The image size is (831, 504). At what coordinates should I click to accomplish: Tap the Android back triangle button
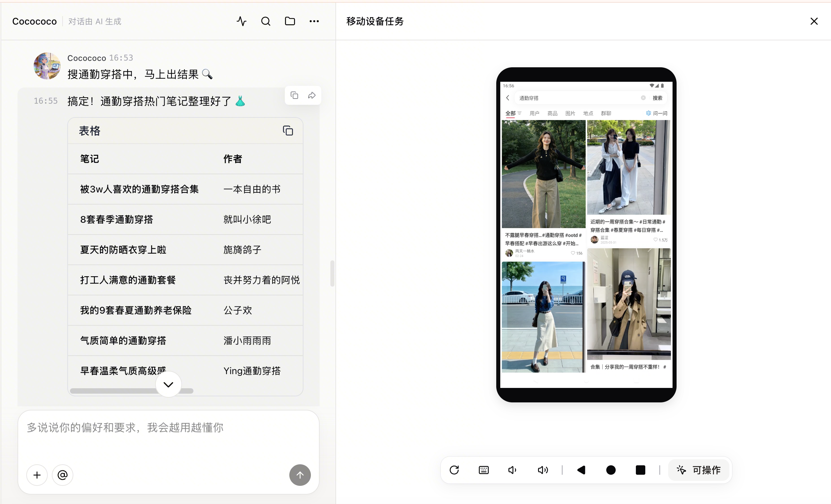tap(581, 470)
